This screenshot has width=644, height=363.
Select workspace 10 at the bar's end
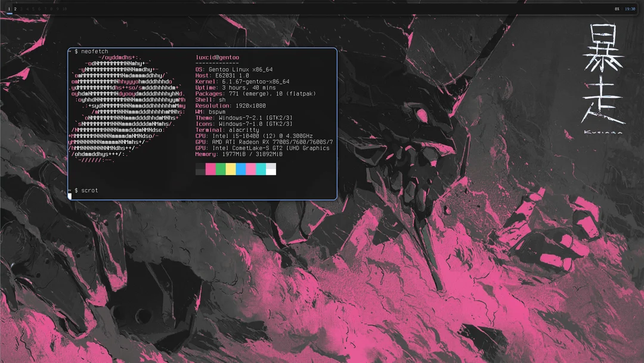point(64,9)
